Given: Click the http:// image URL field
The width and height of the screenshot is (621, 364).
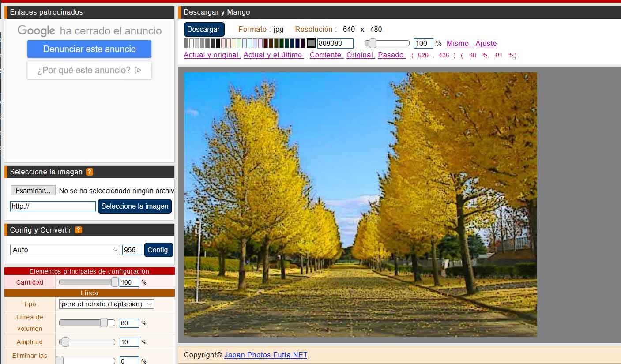Looking at the screenshot, I should (53, 206).
